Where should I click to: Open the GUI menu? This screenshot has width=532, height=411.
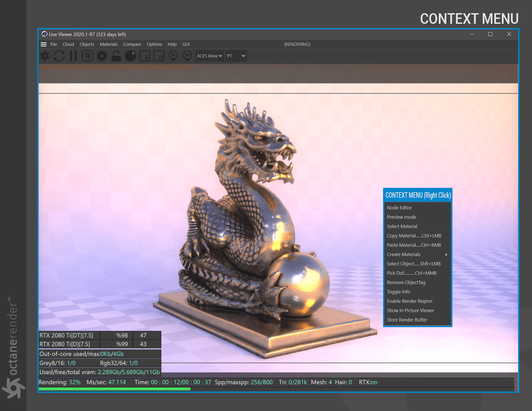tap(186, 44)
